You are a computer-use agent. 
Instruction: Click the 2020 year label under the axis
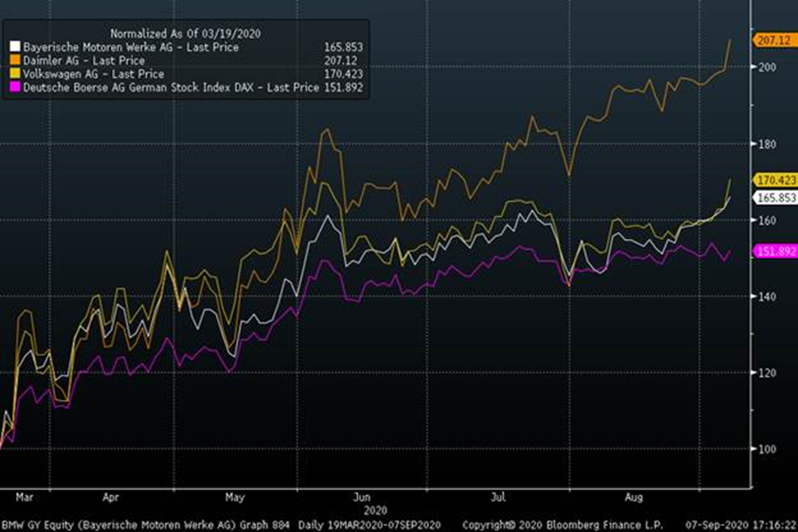pyautogui.click(x=375, y=510)
